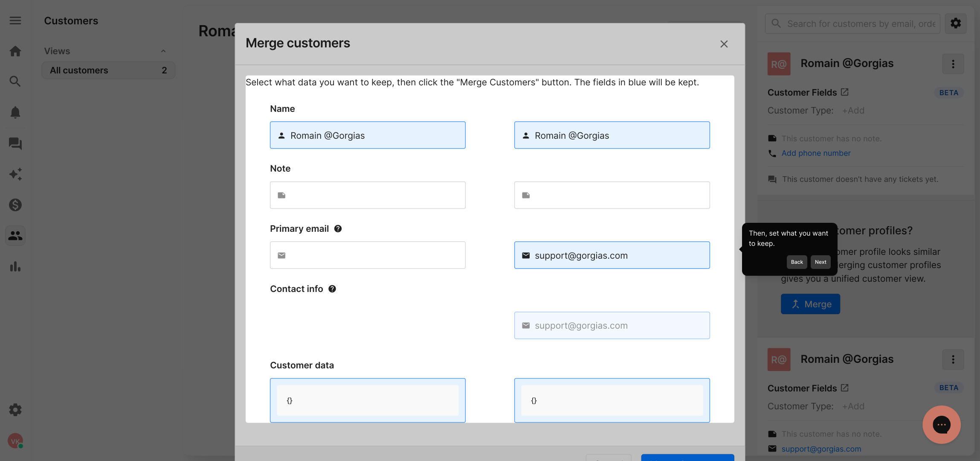Click the Contact info help icon

click(332, 289)
